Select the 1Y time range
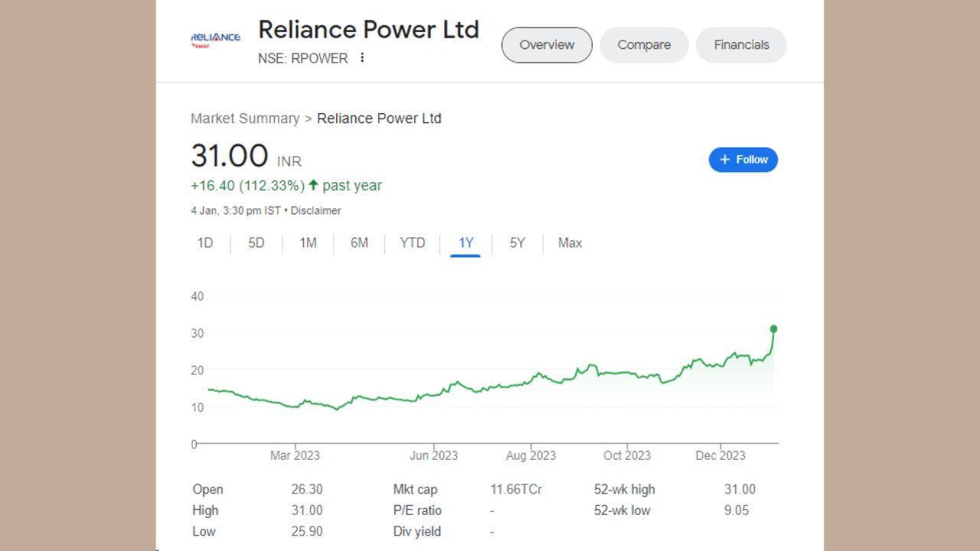 (466, 243)
